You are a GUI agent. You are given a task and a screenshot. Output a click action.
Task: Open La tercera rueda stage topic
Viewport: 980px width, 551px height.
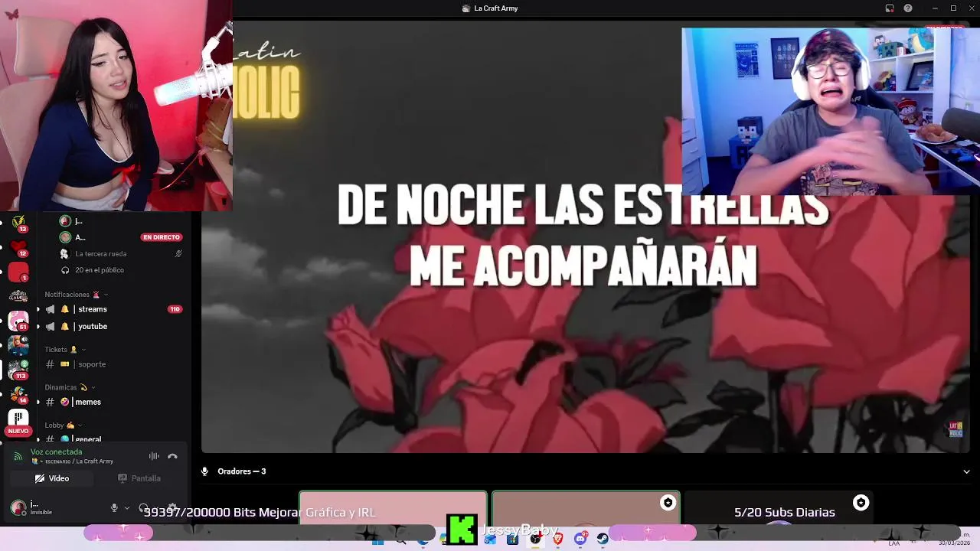[x=100, y=254]
